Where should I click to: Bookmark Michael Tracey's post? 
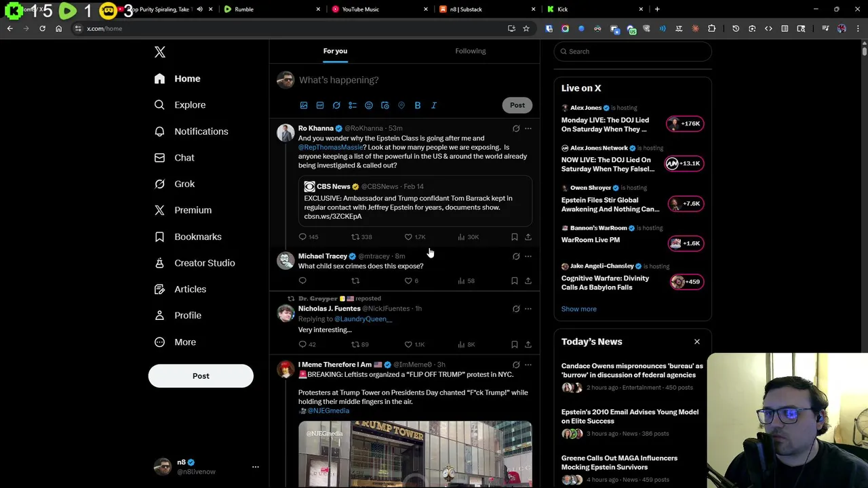point(515,281)
